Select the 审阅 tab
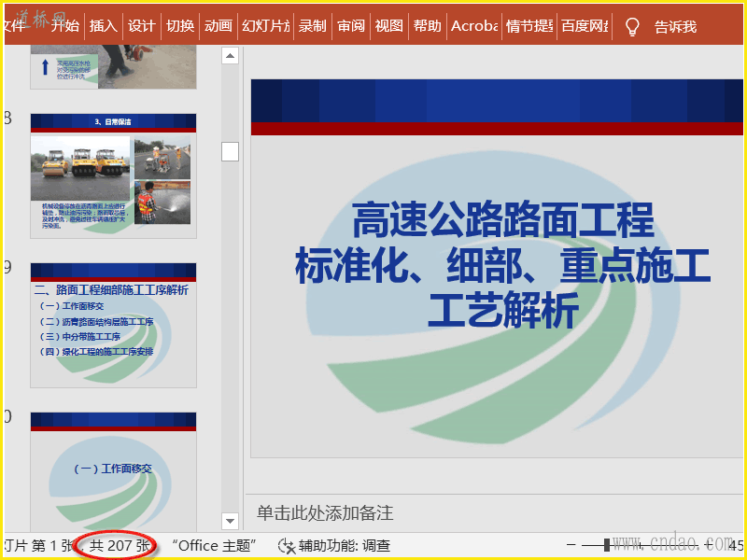The width and height of the screenshot is (747, 560). pyautogui.click(x=351, y=26)
